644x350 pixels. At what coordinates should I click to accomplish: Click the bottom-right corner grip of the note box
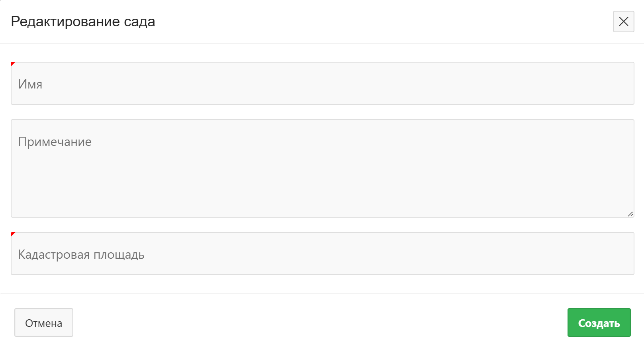tap(630, 214)
